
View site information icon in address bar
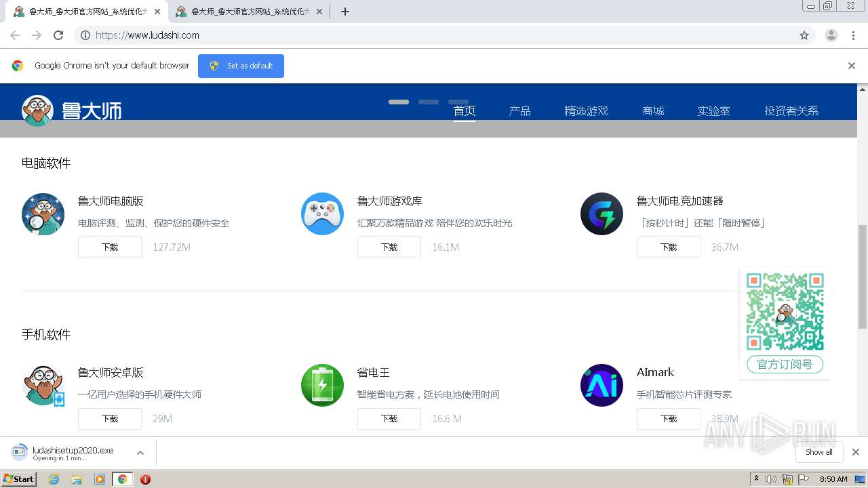(85, 35)
